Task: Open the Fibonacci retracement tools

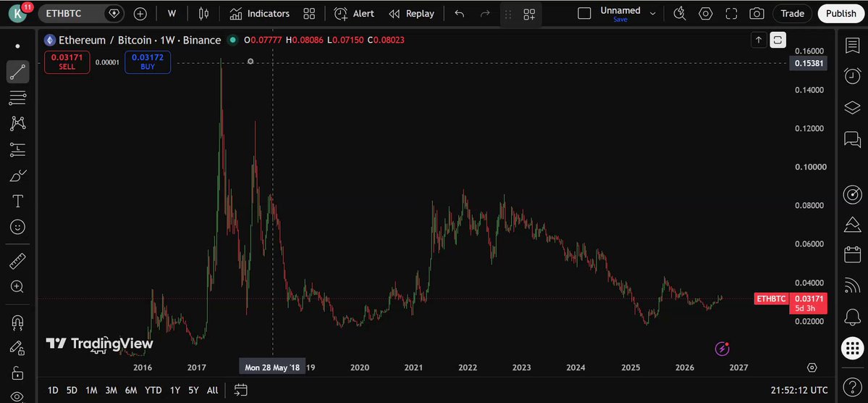Action: 17,98
